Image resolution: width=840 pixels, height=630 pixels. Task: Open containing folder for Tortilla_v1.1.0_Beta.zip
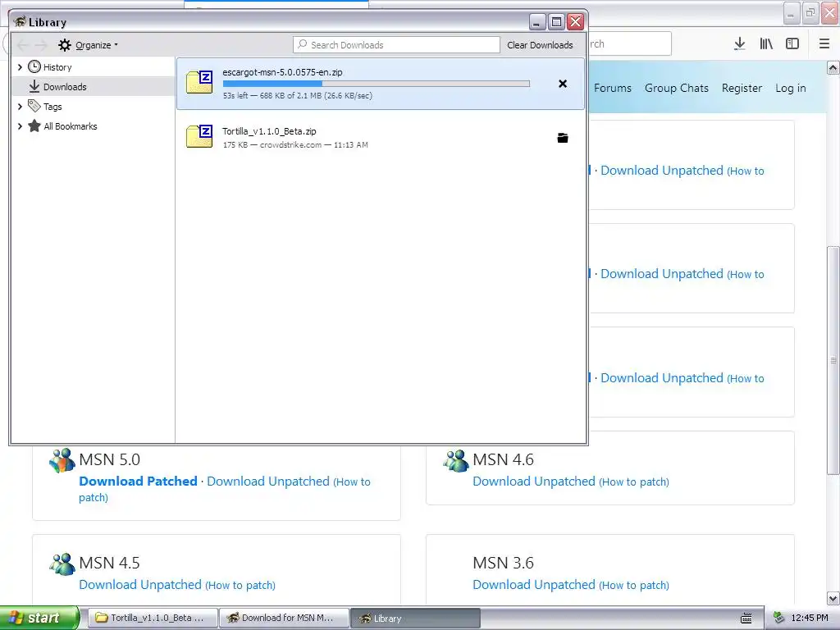(x=563, y=138)
